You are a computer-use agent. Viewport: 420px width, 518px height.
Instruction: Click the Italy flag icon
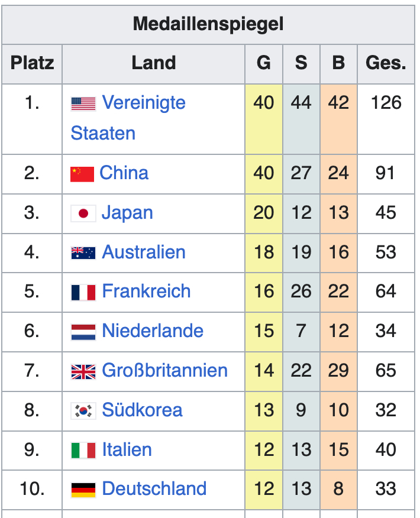pos(83,451)
